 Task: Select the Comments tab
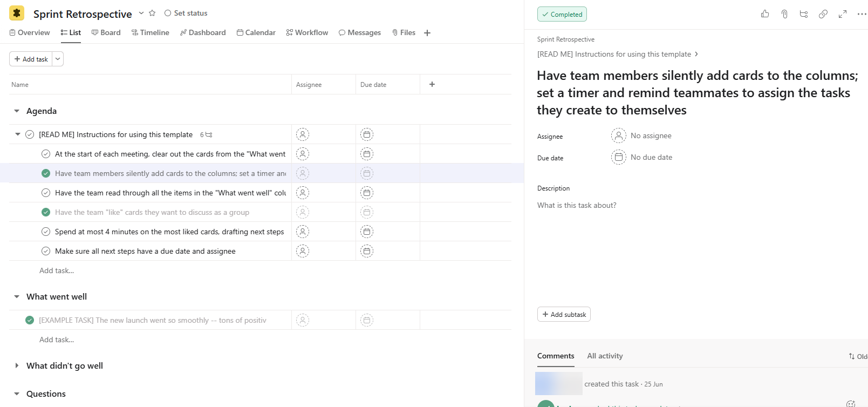[x=556, y=356]
